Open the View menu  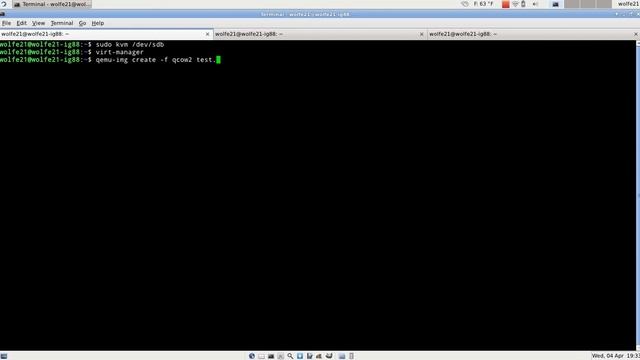point(39,23)
